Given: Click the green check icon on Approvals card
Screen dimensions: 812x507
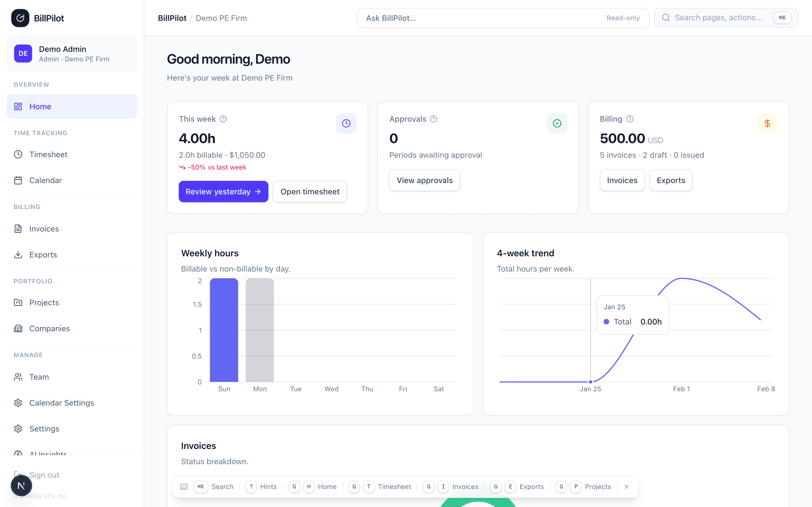Looking at the screenshot, I should (x=557, y=123).
